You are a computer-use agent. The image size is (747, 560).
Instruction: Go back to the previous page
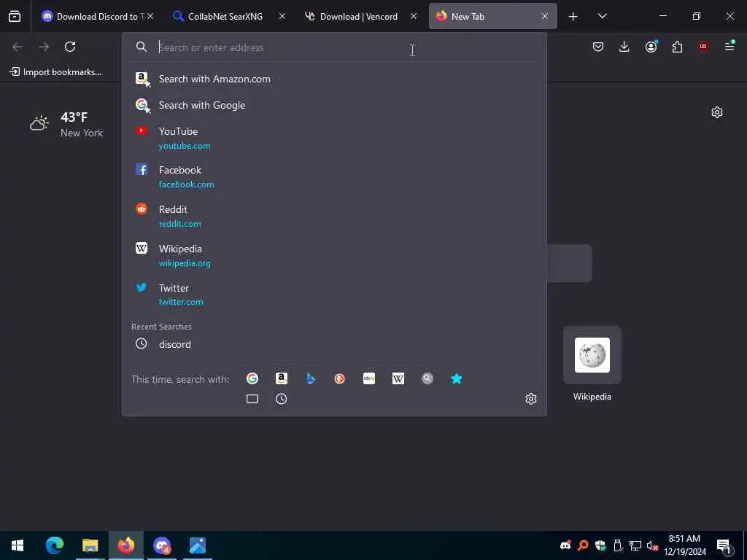tap(18, 47)
